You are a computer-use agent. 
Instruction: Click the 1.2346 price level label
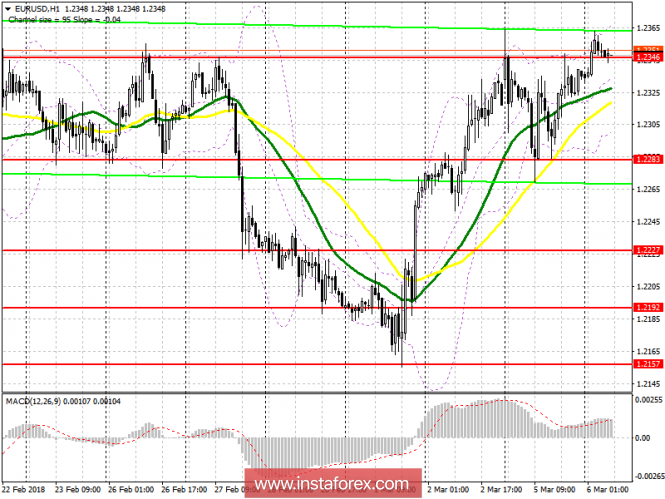(x=648, y=57)
